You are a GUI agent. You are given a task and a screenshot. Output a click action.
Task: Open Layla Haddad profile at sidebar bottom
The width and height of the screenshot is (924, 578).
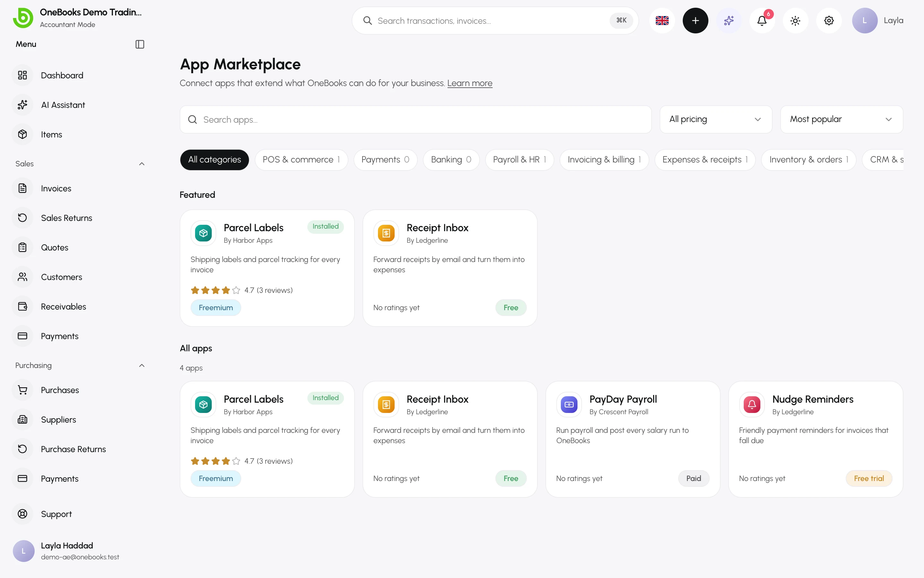click(79, 551)
